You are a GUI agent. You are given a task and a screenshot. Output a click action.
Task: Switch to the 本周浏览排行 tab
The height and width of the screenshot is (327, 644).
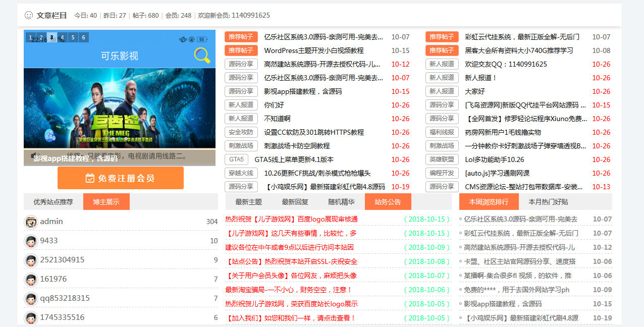489,202
